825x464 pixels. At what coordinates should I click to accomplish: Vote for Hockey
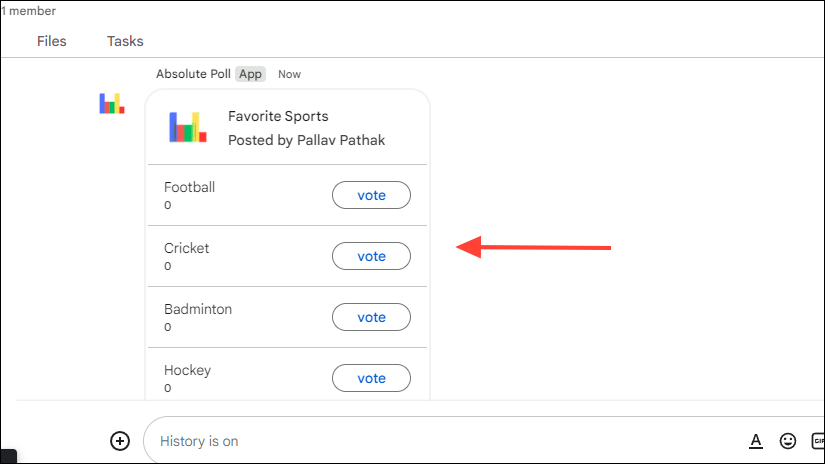[371, 378]
